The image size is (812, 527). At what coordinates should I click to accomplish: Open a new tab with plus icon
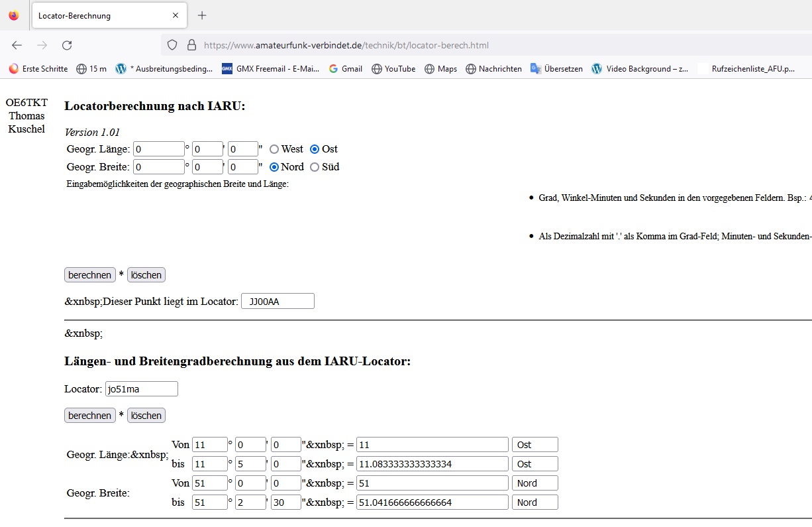[202, 15]
